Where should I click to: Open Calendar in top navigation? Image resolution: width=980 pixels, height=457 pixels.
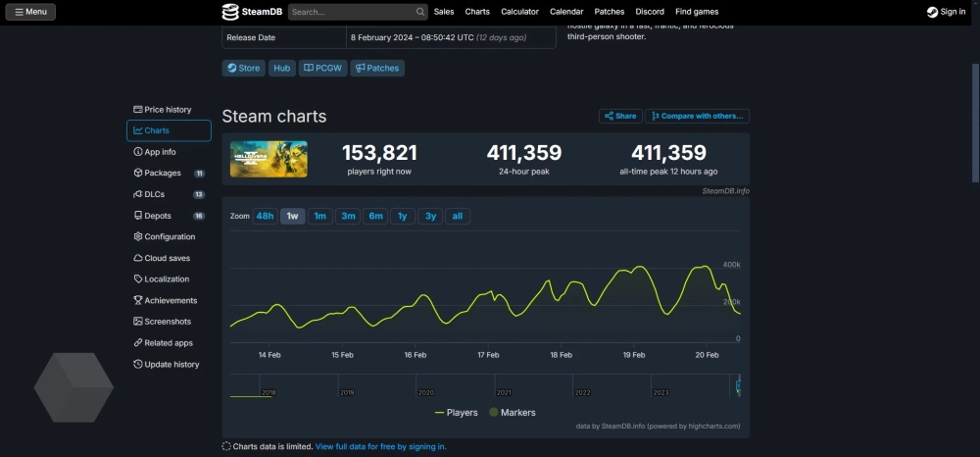click(566, 12)
